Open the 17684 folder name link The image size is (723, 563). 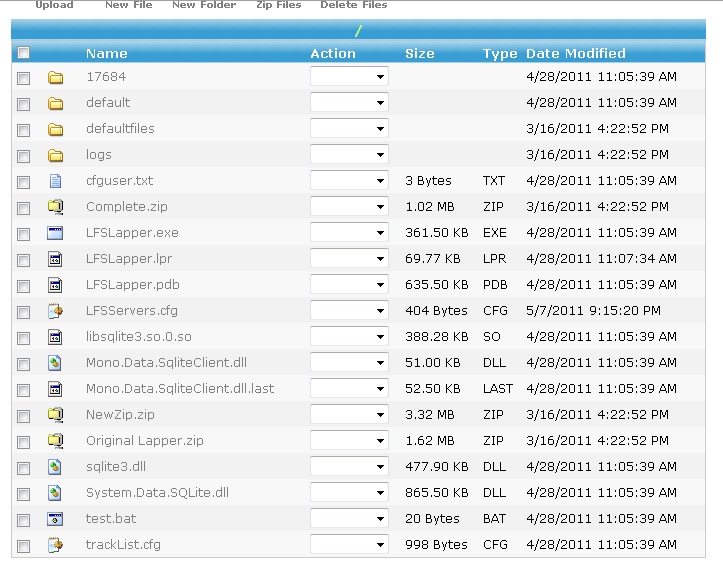106,77
